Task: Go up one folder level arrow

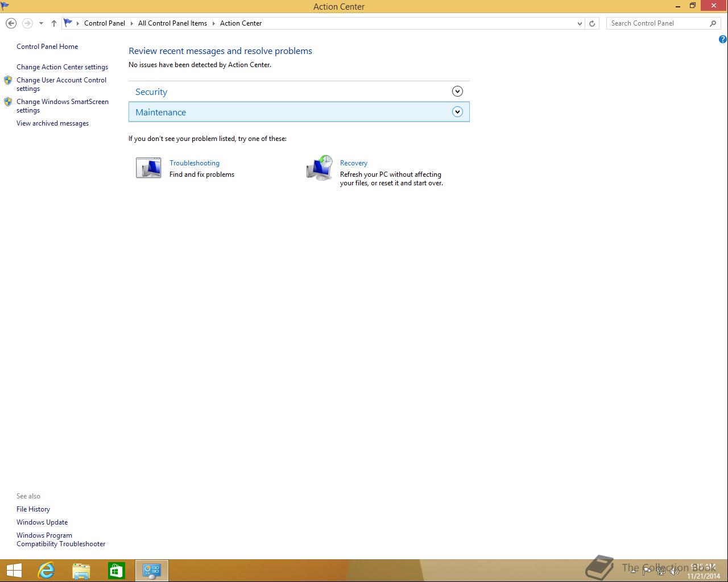Action: tap(53, 23)
